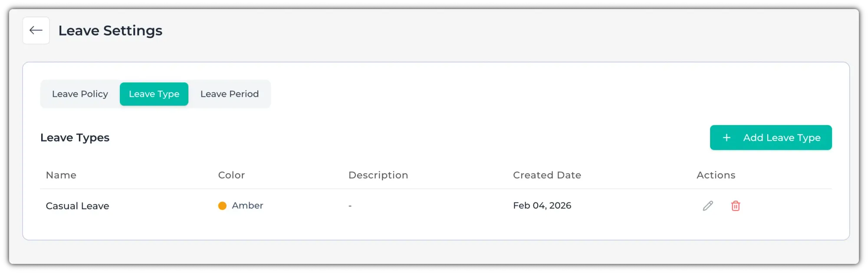Screen dimensions: 868x273
Task: Click the plus icon on Add Leave Type
Action: [727, 138]
